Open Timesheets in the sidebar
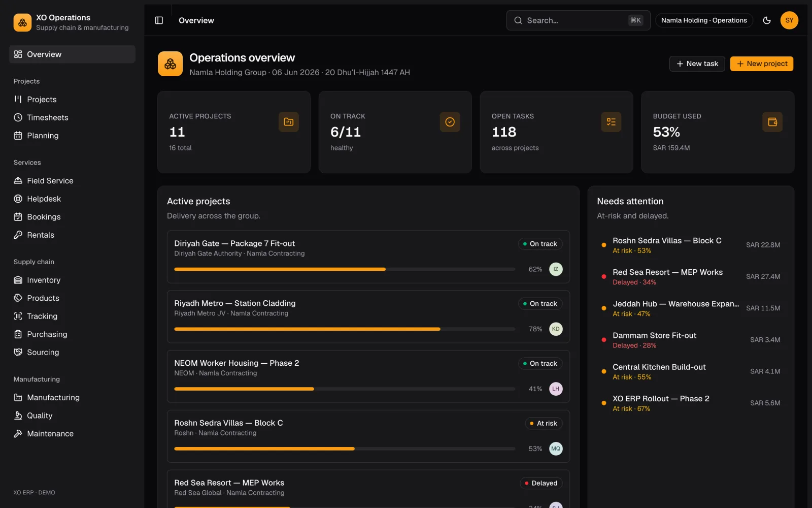Viewport: 812px width, 508px height. coord(72,117)
